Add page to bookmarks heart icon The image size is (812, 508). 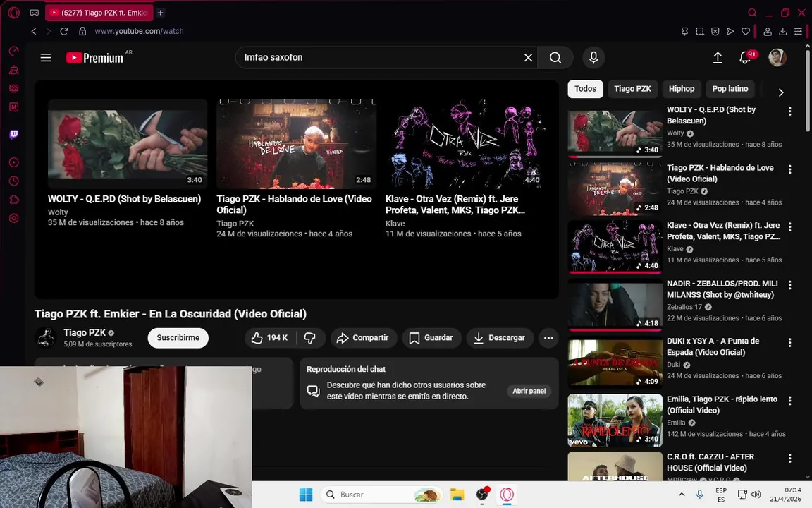[x=746, y=31]
